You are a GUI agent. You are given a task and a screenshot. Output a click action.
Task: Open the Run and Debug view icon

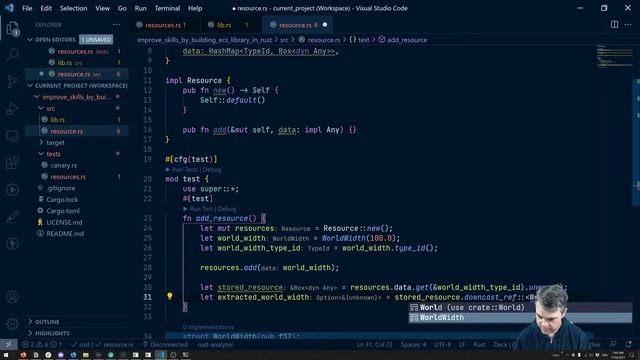(x=13, y=109)
